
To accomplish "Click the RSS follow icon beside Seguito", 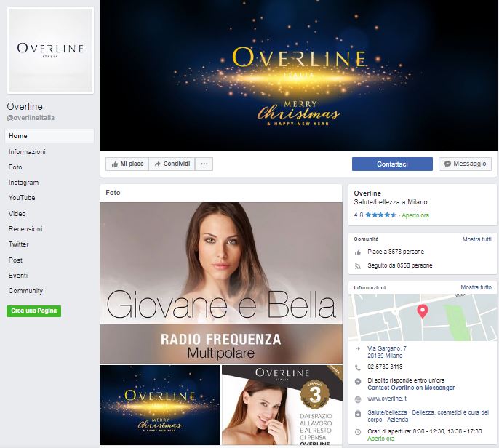I will [358, 266].
